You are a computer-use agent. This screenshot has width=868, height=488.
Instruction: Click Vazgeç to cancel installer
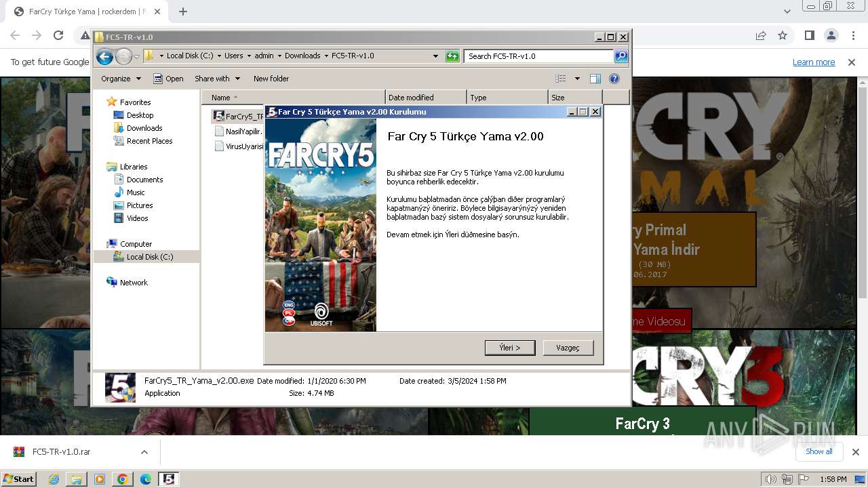568,348
